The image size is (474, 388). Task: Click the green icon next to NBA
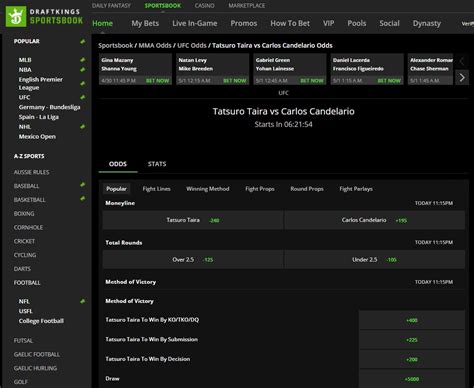pyautogui.click(x=83, y=70)
